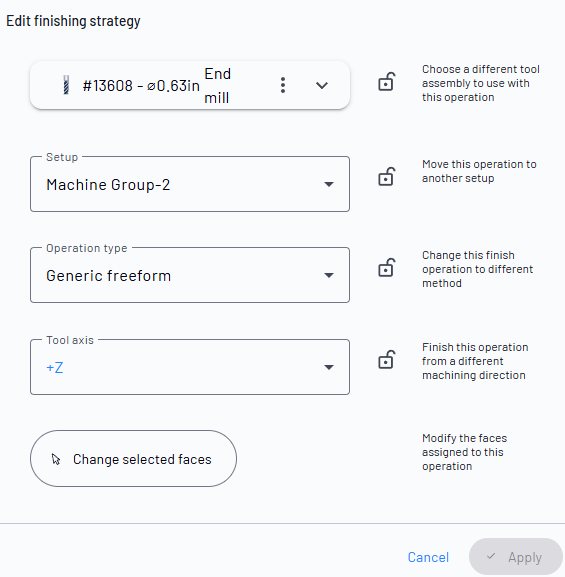Open the Tool axis dropdown arrow
The width and height of the screenshot is (565, 577).
(329, 367)
